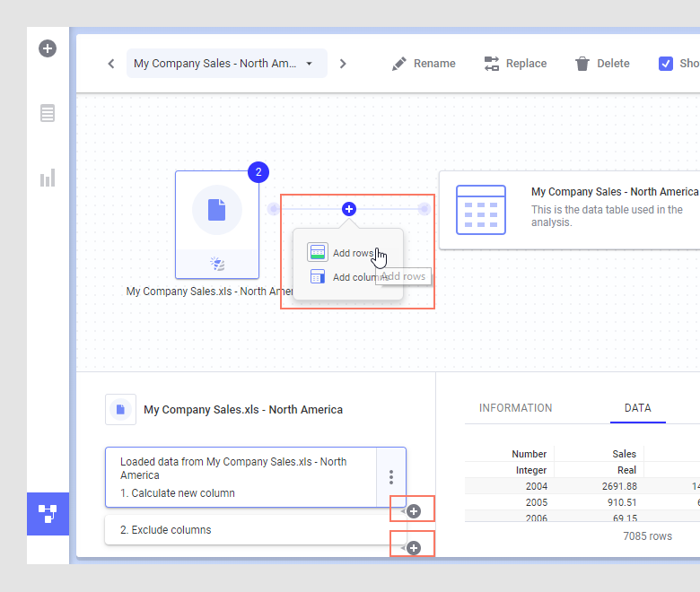Click the blue plus node on connector line

(349, 209)
